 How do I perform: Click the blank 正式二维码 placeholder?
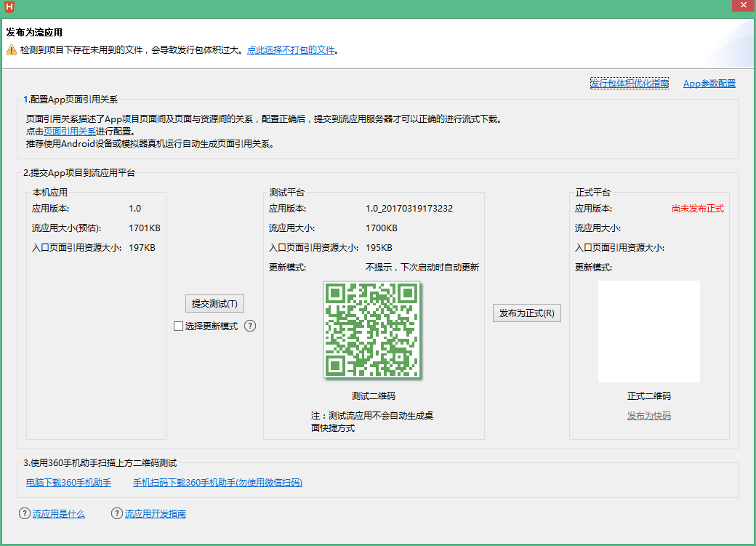coord(649,332)
